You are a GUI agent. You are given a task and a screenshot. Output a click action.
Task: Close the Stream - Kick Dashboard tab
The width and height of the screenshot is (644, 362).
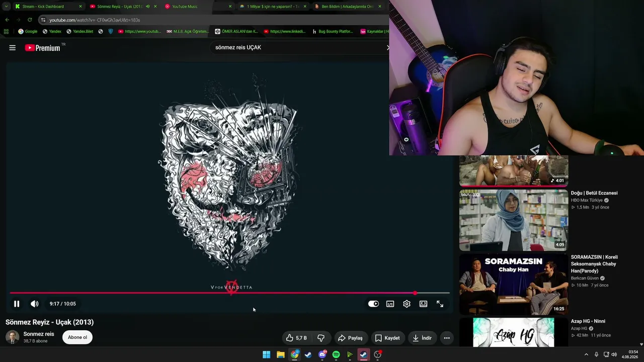[x=80, y=7]
